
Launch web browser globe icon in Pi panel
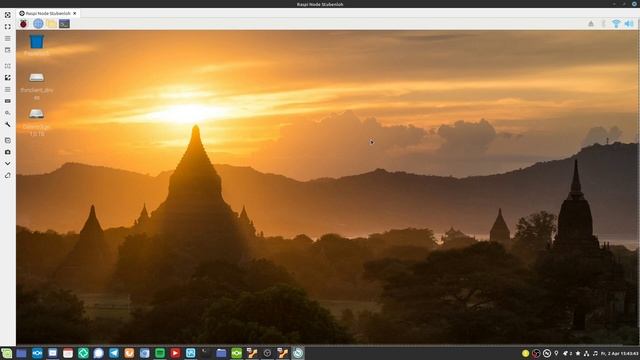tap(38, 24)
